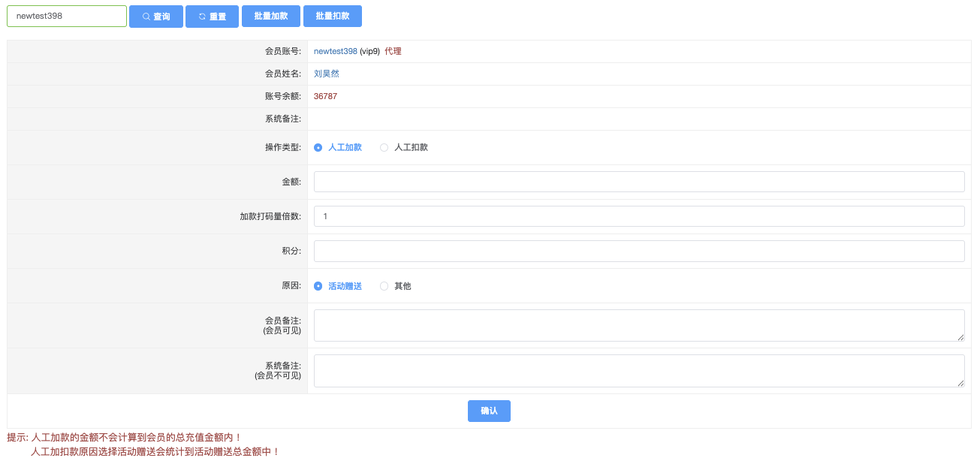Focus the 会员备注 member-visible note textarea
980x464 pixels.
[638, 325]
